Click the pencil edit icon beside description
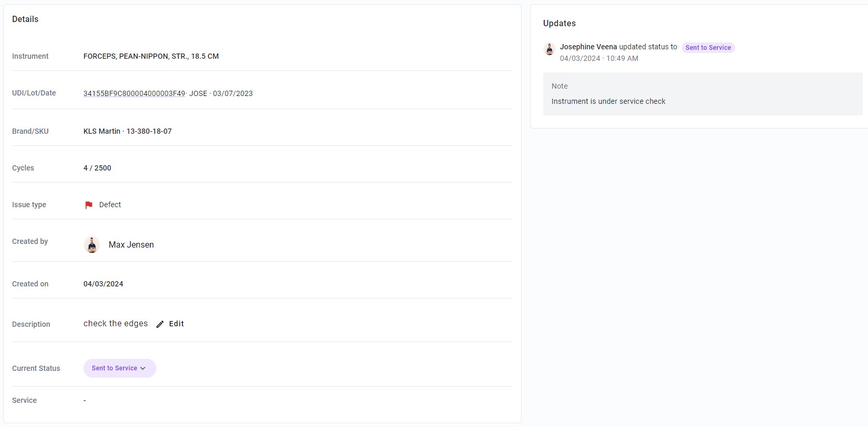This screenshot has height=427, width=868. coord(160,324)
